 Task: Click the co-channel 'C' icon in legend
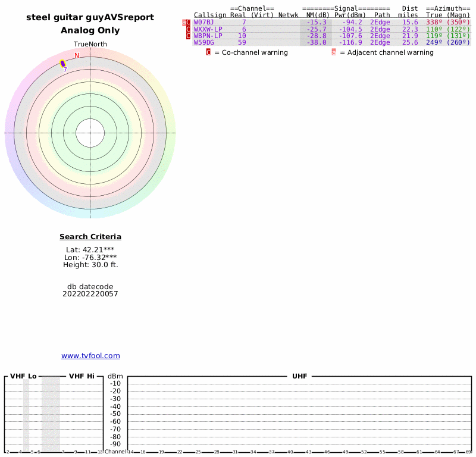point(208,52)
